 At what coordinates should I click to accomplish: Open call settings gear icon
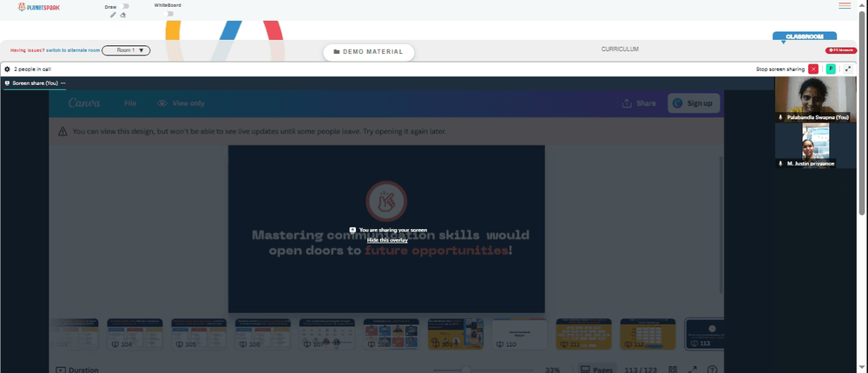tap(7, 69)
